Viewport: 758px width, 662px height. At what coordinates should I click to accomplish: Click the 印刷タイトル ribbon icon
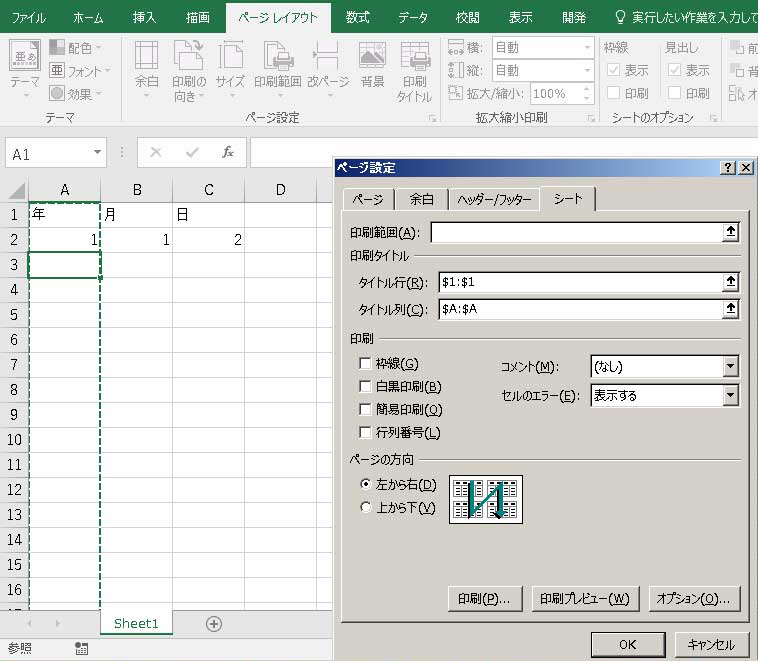coord(414,68)
